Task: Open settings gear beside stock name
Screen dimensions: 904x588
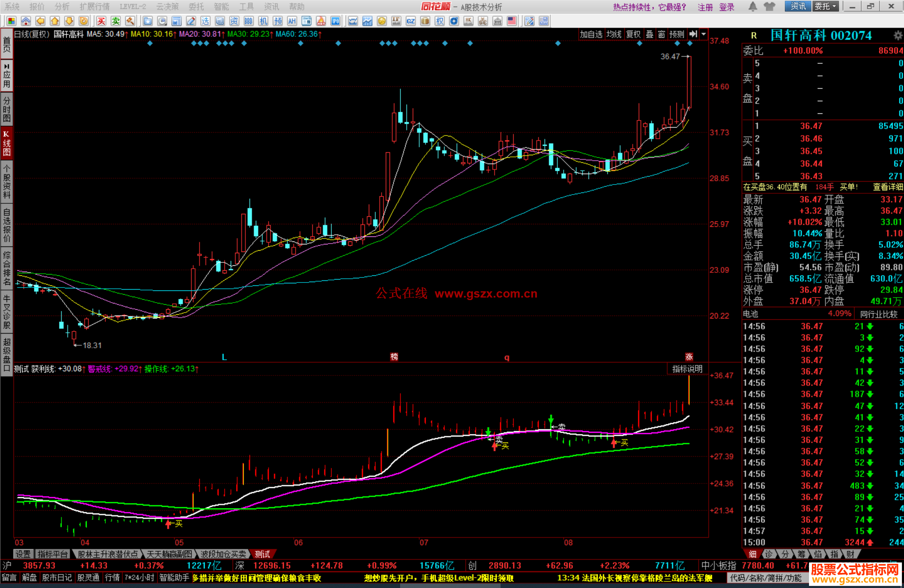Action: click(897, 36)
